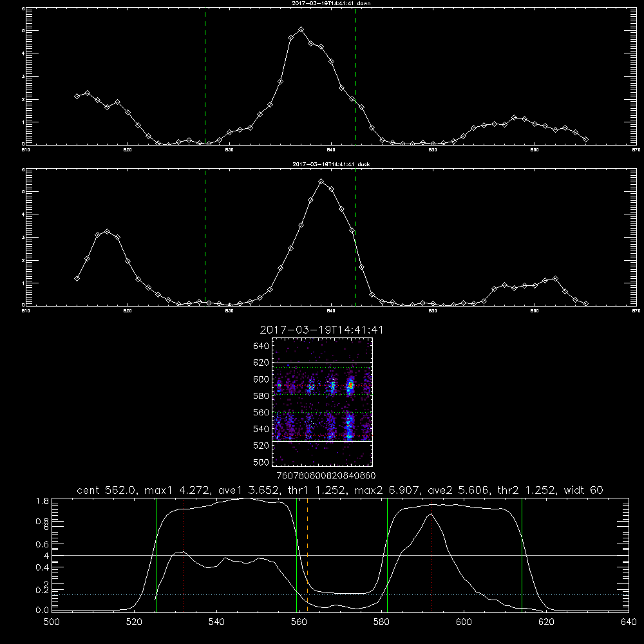Click the 'thr2 1.252' value
The height and width of the screenshot is (644, 644).
[527, 490]
